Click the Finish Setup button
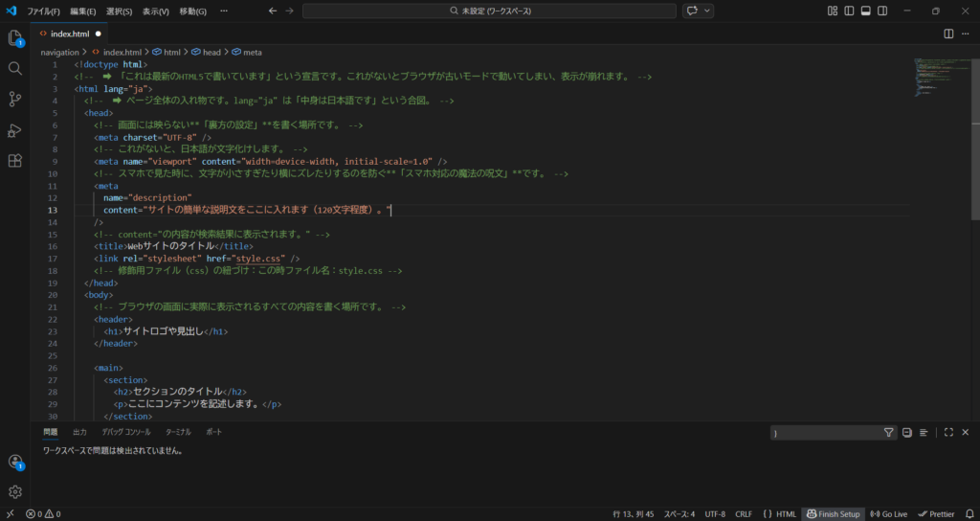This screenshot has width=980, height=521. [x=833, y=514]
